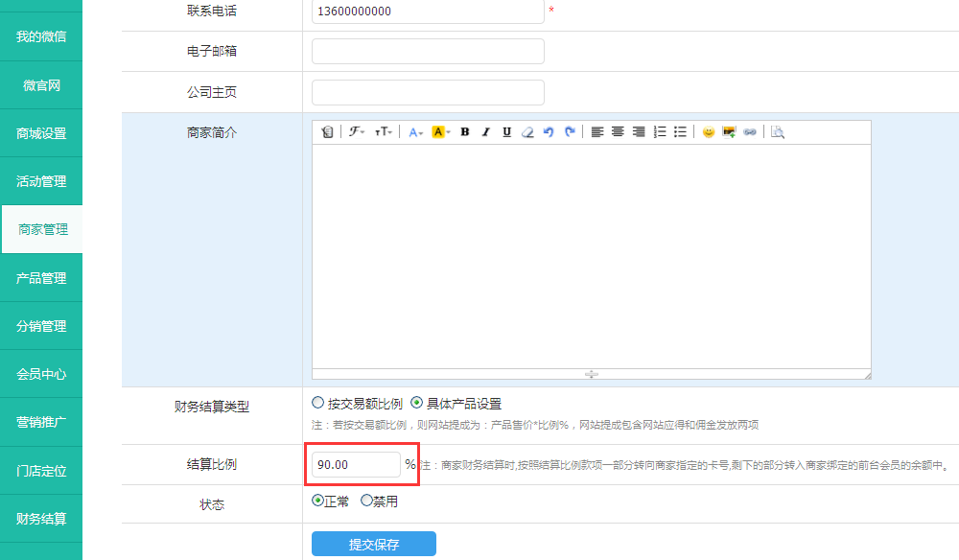Insert an emoticon into the merchant intro
959x560 pixels.
[x=709, y=132]
